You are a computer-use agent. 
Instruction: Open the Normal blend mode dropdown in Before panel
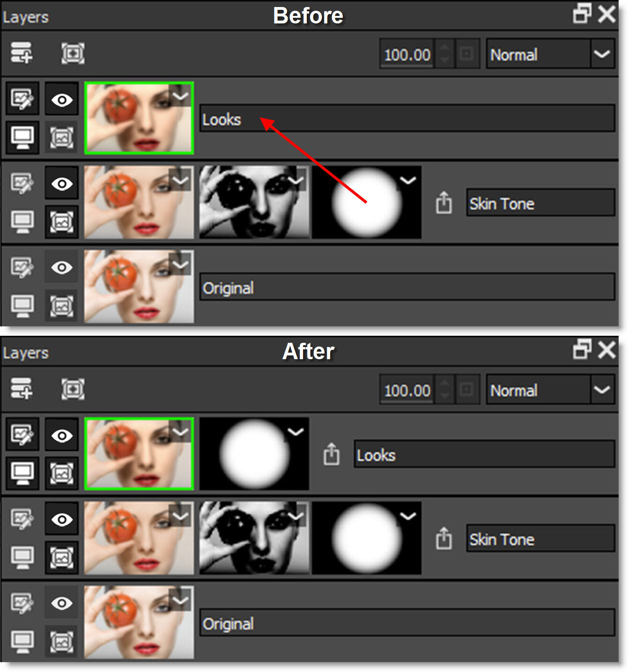point(601,54)
